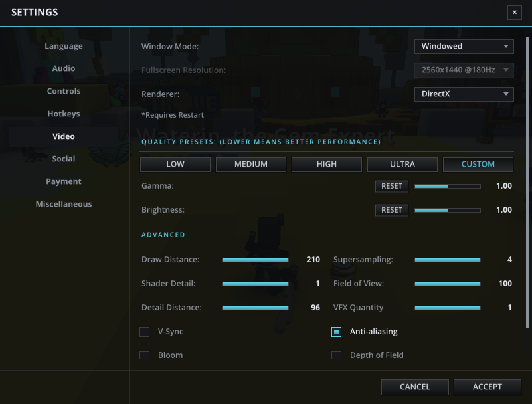Click the settings panel vertical scrollbar
Image resolution: width=532 pixels, height=404 pixels.
pos(527,182)
